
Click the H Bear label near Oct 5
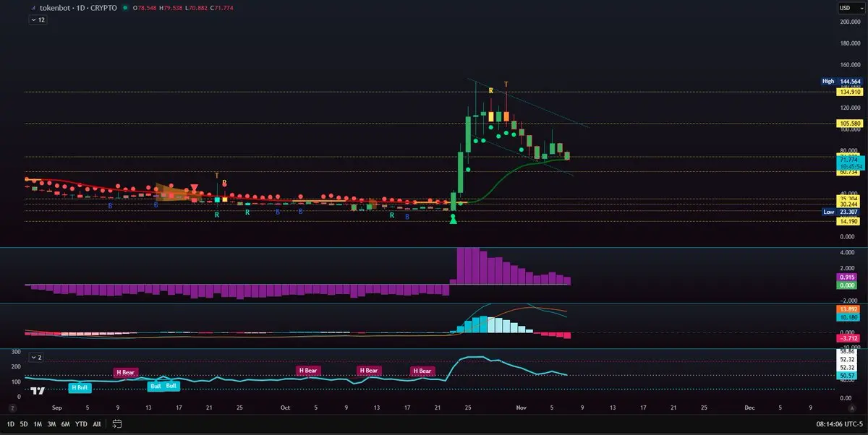[x=307, y=371]
